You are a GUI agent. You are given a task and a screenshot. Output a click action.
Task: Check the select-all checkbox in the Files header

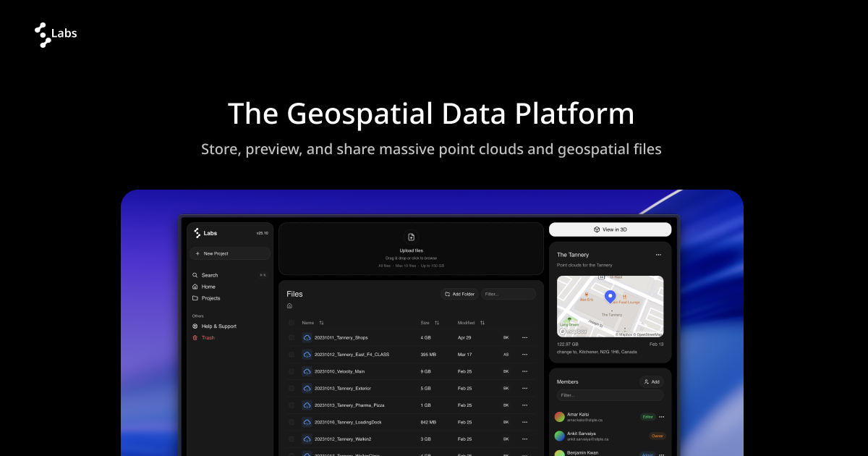click(x=292, y=322)
